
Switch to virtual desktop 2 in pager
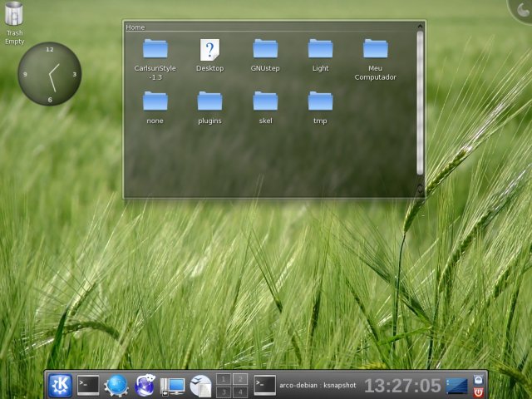tap(240, 379)
